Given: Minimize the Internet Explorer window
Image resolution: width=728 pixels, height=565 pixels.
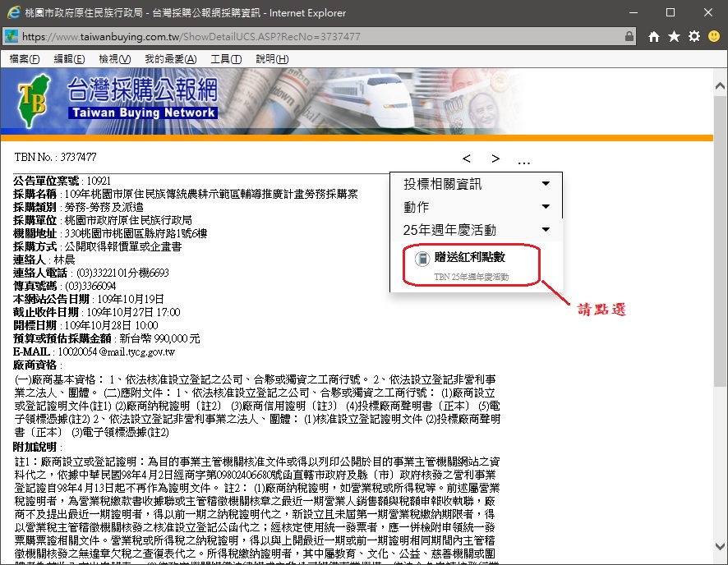Looking at the screenshot, I should tap(634, 12).
